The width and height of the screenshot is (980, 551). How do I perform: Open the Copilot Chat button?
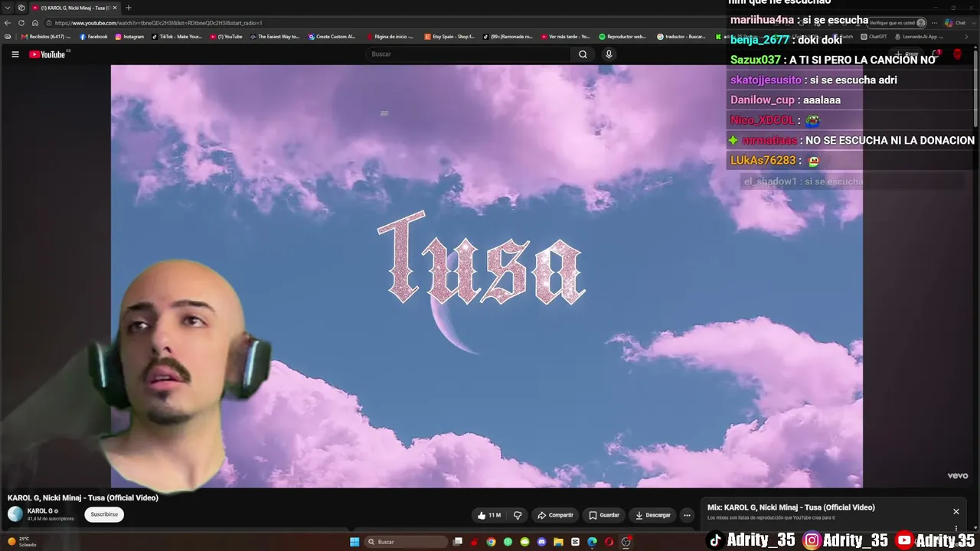pyautogui.click(x=955, y=23)
